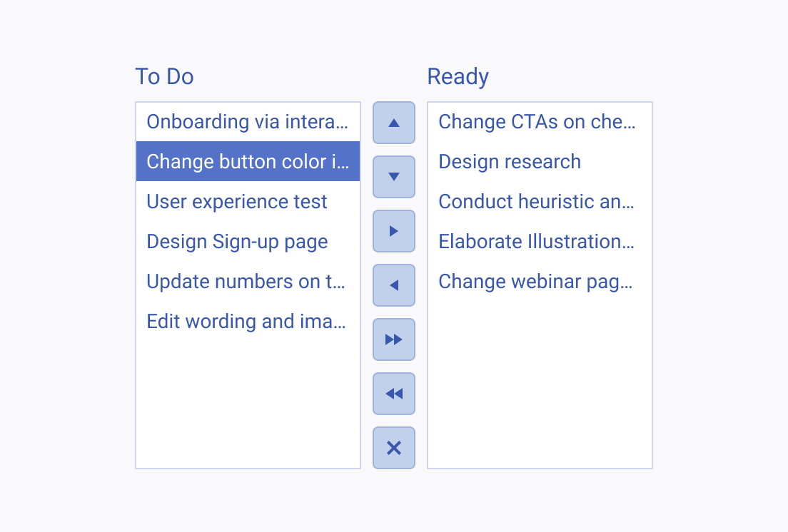This screenshot has height=532, width=788.
Task: Select Elaborate Illustration... item
Action: click(540, 242)
